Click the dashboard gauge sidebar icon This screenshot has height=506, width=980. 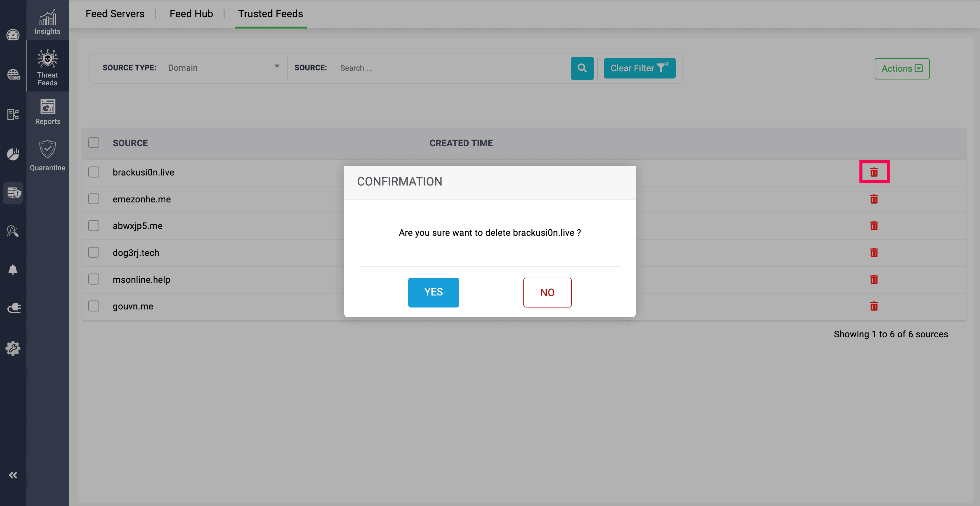point(13,35)
